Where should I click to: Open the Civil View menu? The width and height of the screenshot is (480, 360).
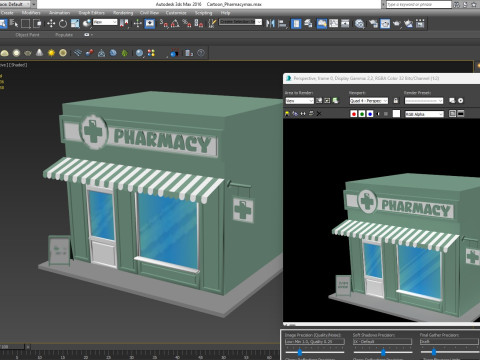pyautogui.click(x=149, y=13)
